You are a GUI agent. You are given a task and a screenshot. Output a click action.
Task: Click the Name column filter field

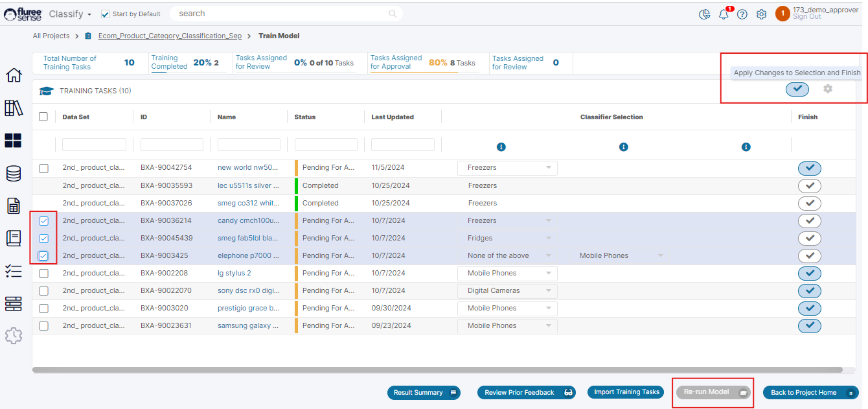tap(249, 145)
